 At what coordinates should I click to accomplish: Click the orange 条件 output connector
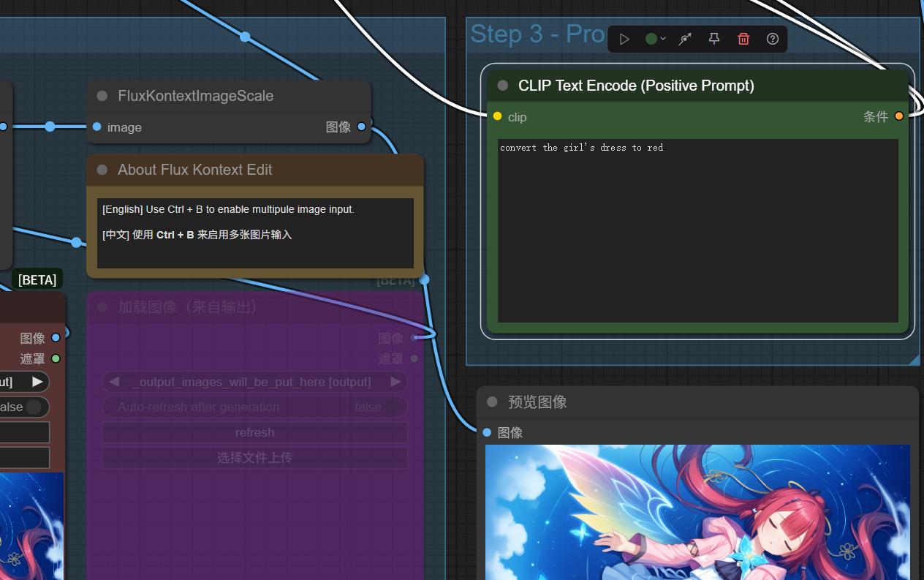click(899, 116)
